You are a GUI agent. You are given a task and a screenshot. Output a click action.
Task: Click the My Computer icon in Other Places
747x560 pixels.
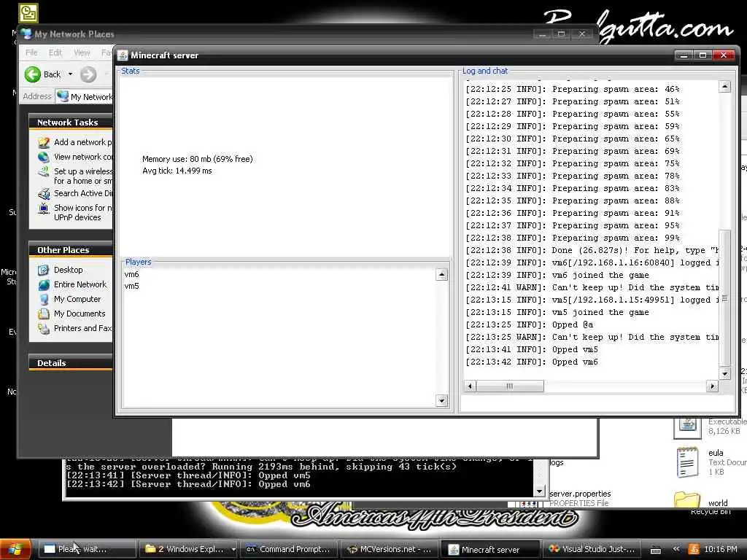(x=44, y=299)
